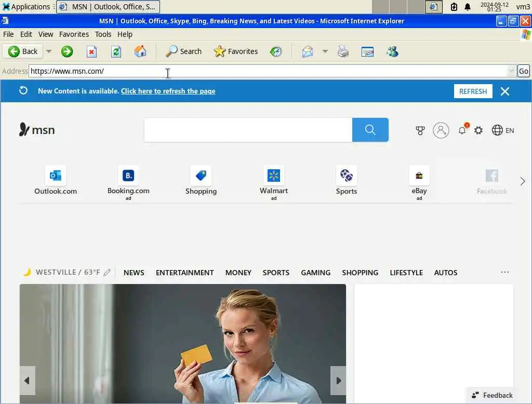The image size is (532, 404).
Task: Open the Applications menu in the panel
Action: coord(26,7)
